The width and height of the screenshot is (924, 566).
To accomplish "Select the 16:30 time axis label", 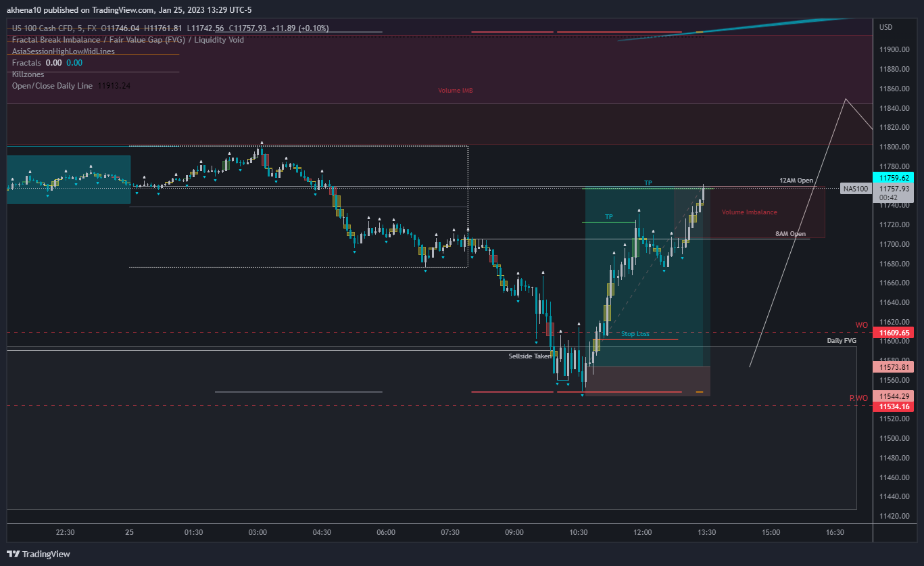I will 835,532.
